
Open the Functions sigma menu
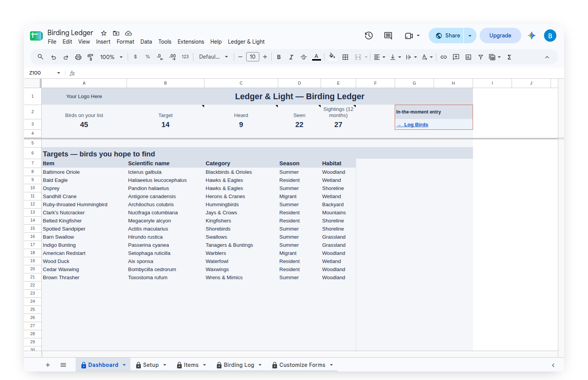[x=509, y=57]
